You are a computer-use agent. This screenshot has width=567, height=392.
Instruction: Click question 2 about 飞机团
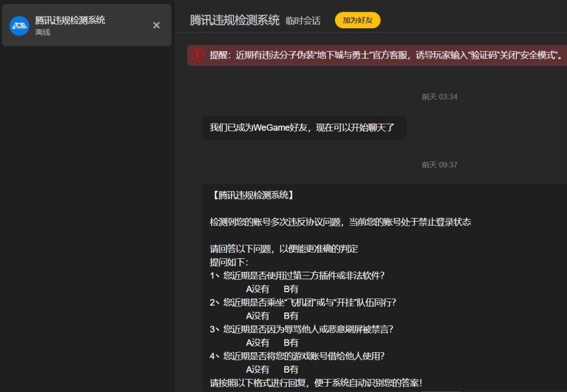[x=303, y=302]
